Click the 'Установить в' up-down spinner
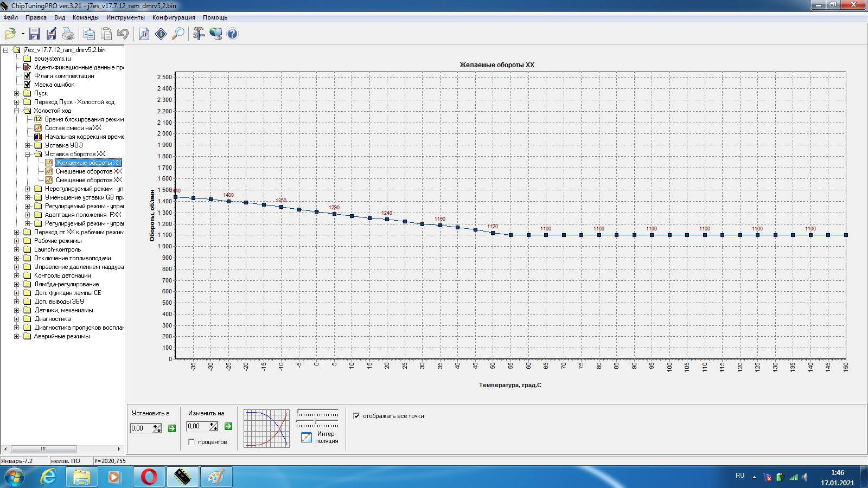 click(157, 428)
